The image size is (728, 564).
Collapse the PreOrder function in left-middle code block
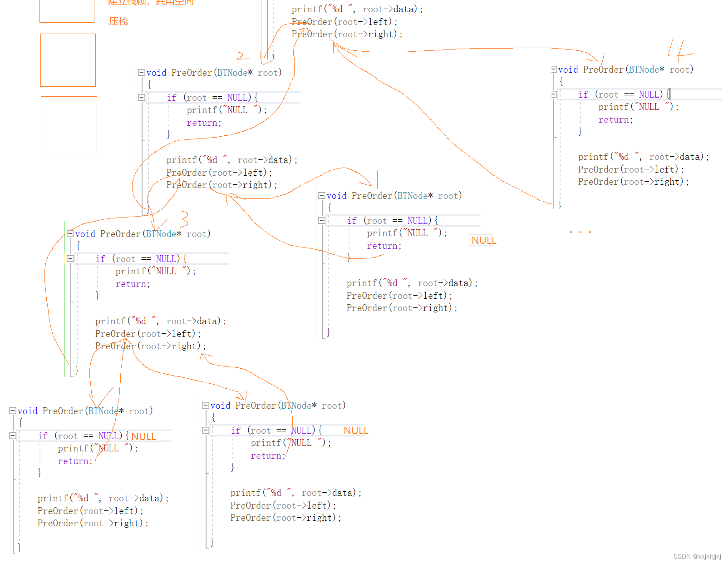point(70,233)
